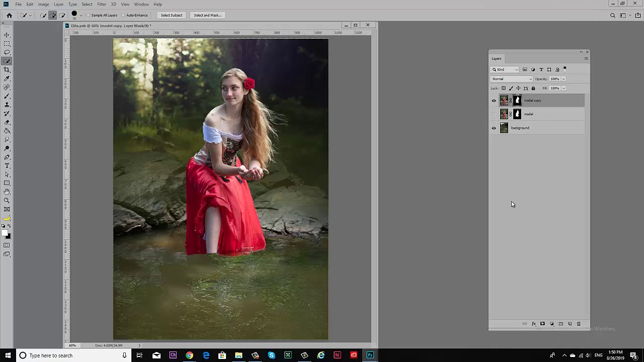The image size is (644, 362).
Task: Hide the model copy layer
Action: click(x=494, y=101)
